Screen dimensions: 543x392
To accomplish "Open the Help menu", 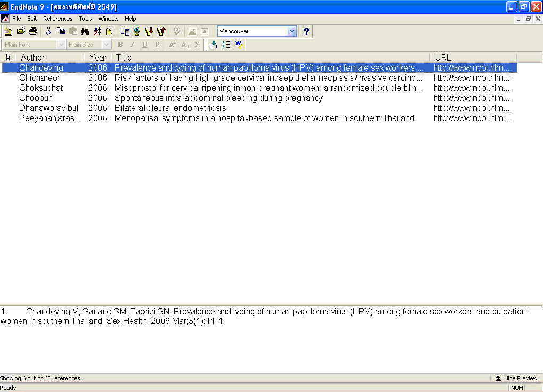I will pyautogui.click(x=131, y=19).
